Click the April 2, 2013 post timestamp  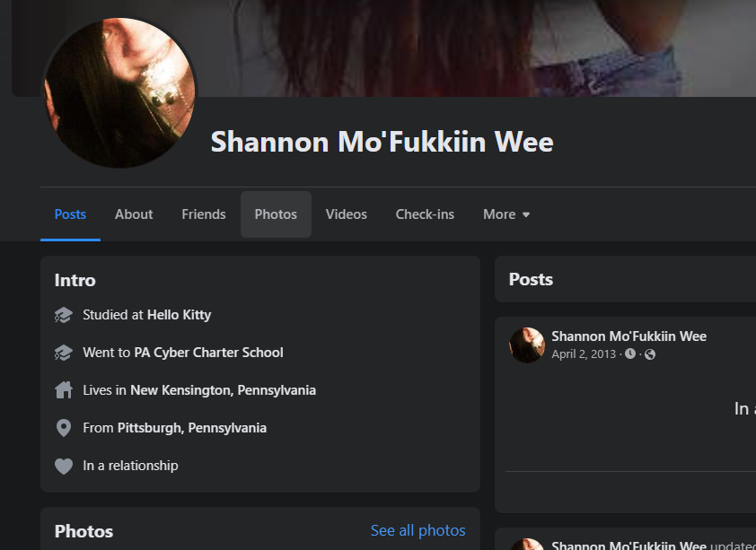click(x=584, y=354)
